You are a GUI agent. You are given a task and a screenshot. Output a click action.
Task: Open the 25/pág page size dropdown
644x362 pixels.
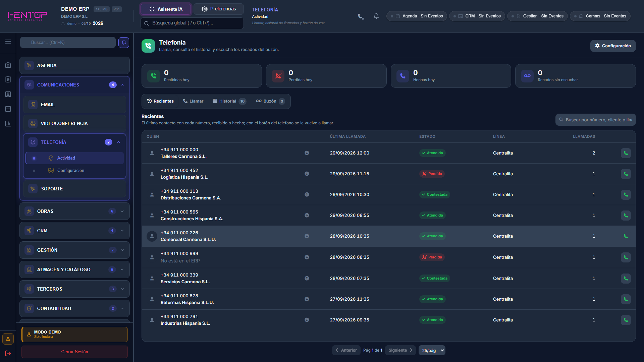click(432, 351)
